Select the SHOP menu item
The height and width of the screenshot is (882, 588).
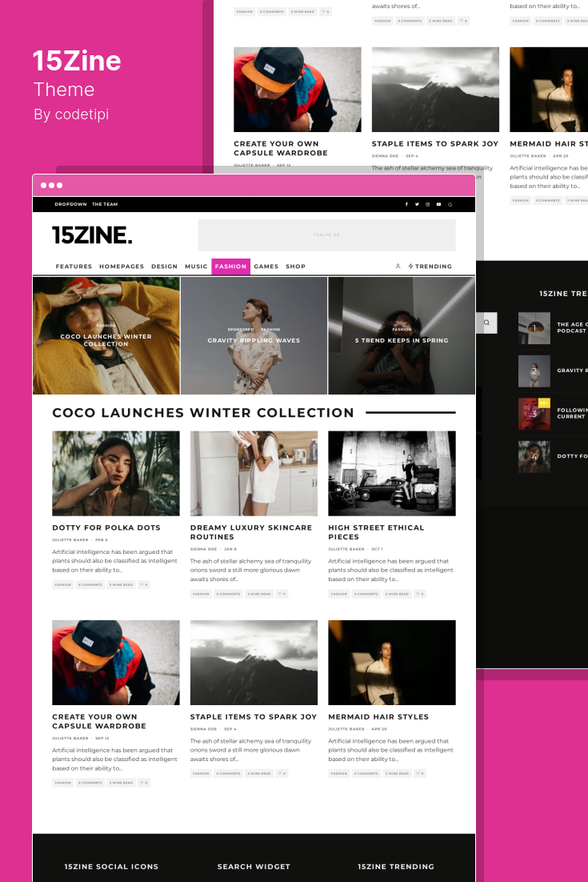pos(296,266)
